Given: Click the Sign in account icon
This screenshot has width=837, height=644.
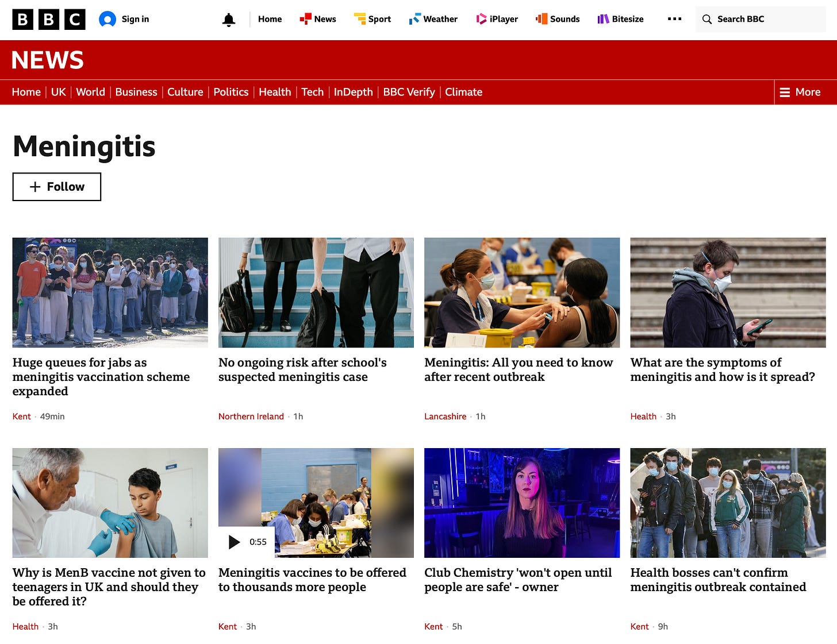Looking at the screenshot, I should [x=107, y=20].
